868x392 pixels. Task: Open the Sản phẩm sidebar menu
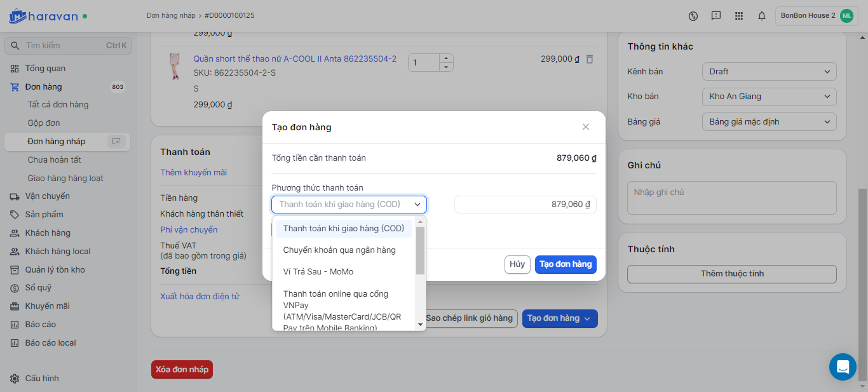coord(44,215)
